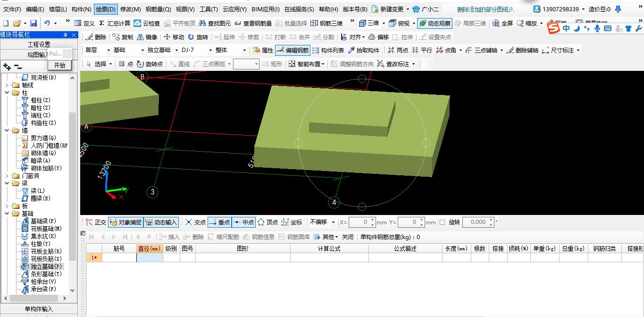
Task: Toggle 中点 midpoint snap
Action: click(x=243, y=222)
